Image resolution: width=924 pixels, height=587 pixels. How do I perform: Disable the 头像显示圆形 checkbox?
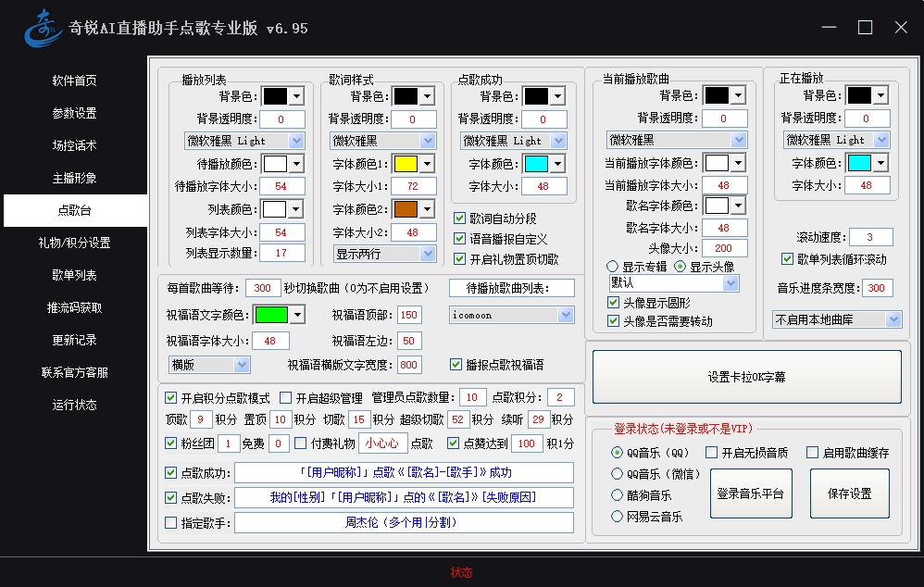[613, 303]
